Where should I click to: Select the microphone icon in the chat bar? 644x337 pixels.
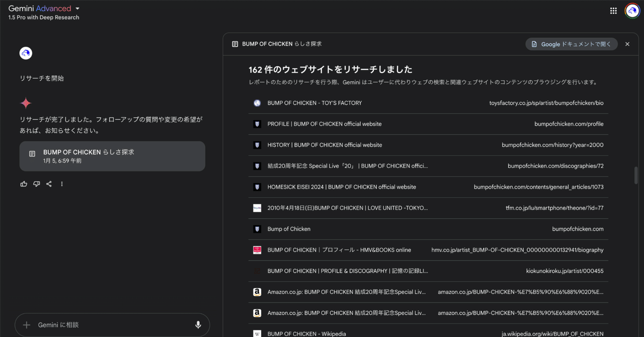point(198,324)
